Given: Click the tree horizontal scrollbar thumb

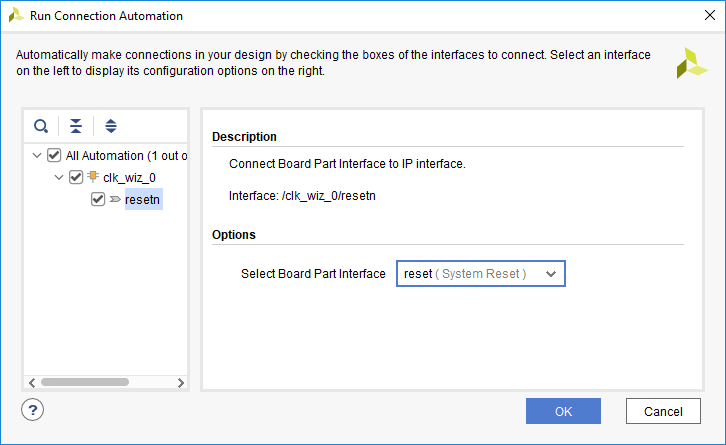Looking at the screenshot, I should point(85,382).
